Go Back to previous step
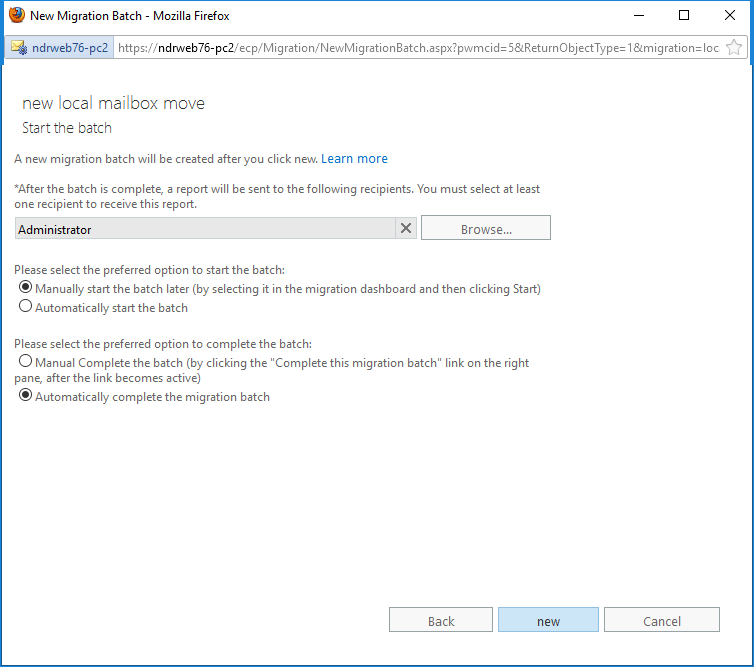Viewport: 754px width, 667px height. (x=440, y=619)
